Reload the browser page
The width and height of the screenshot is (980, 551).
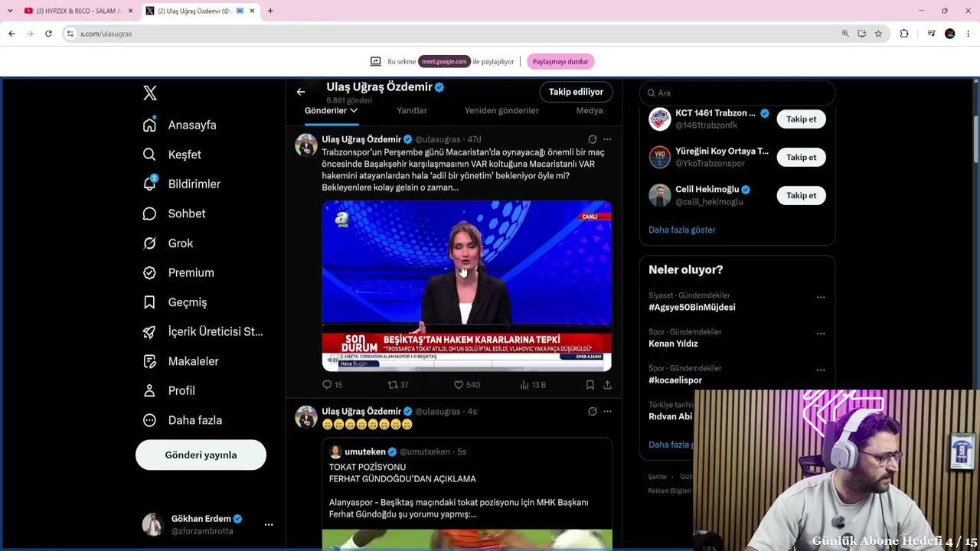click(48, 34)
